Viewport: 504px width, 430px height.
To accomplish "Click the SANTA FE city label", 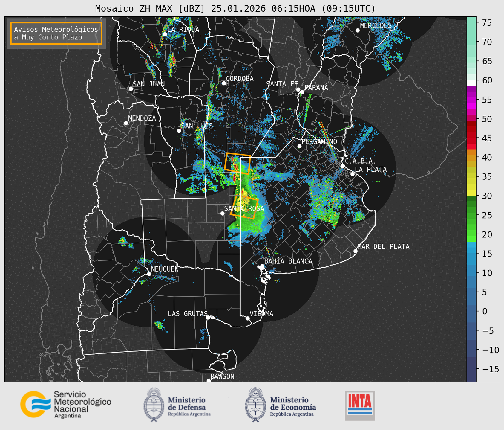I will click(x=282, y=84).
